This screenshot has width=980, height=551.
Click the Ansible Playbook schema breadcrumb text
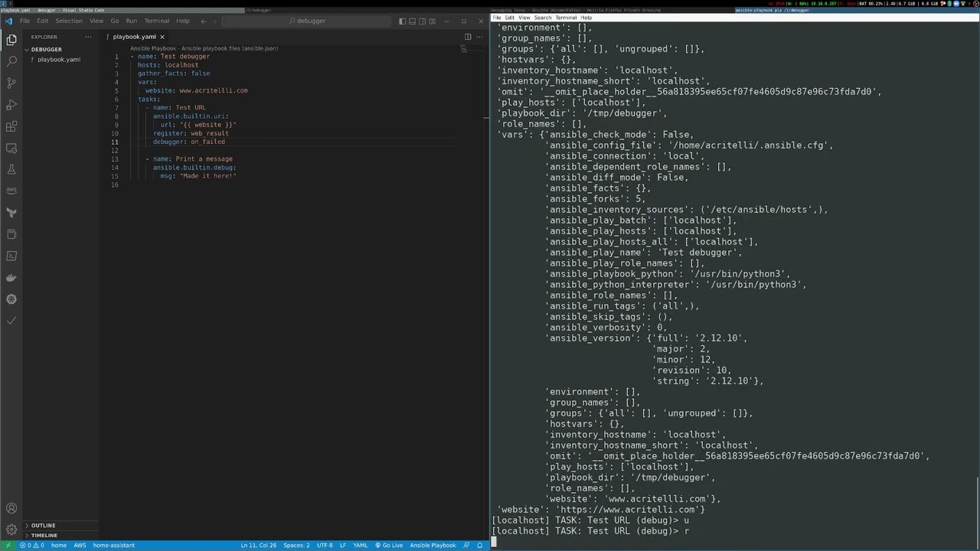click(x=204, y=48)
